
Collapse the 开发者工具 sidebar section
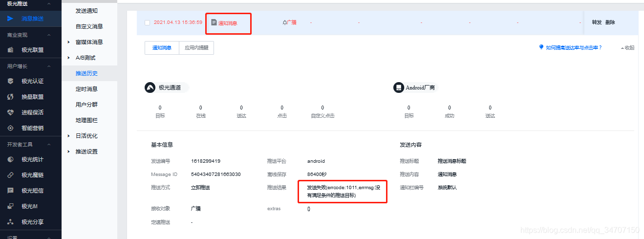pyautogui.click(x=48, y=144)
